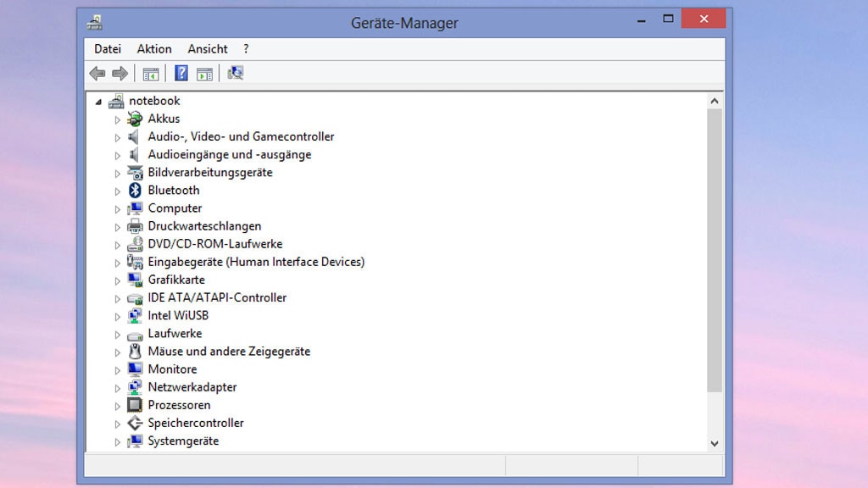Screen dimensions: 868x488
Task: Click the Back navigation arrow
Action: pos(97,73)
